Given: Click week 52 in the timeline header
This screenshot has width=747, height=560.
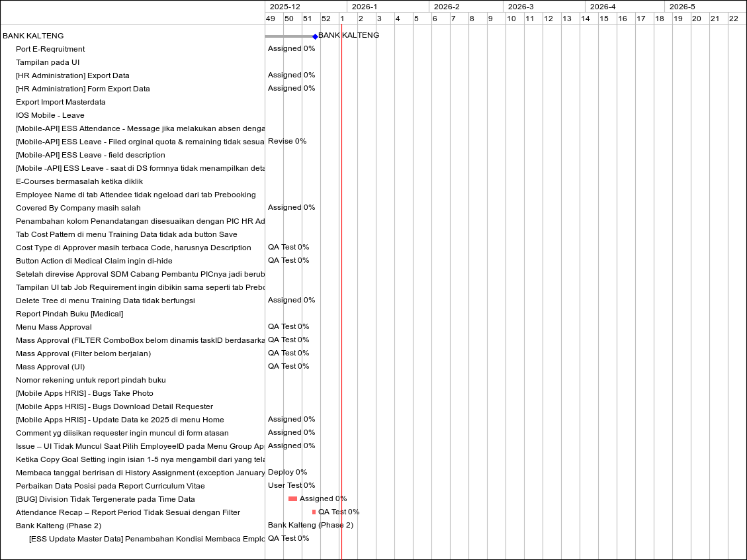Looking at the screenshot, I should [326, 19].
